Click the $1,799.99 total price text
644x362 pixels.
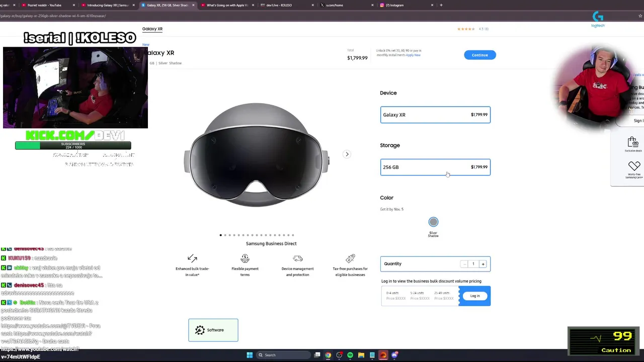pos(357,58)
